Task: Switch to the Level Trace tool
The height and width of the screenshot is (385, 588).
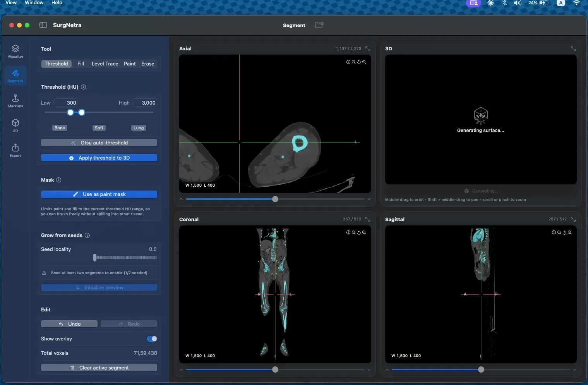Action: click(x=105, y=64)
